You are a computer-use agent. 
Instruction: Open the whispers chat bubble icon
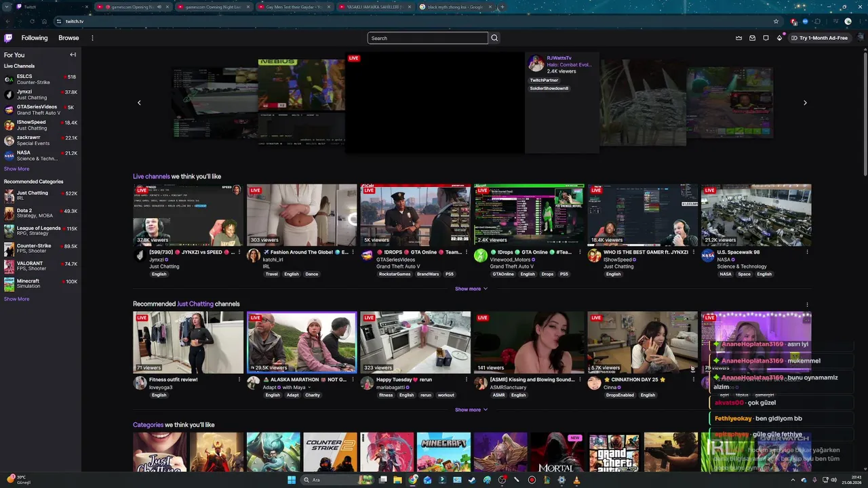766,38
